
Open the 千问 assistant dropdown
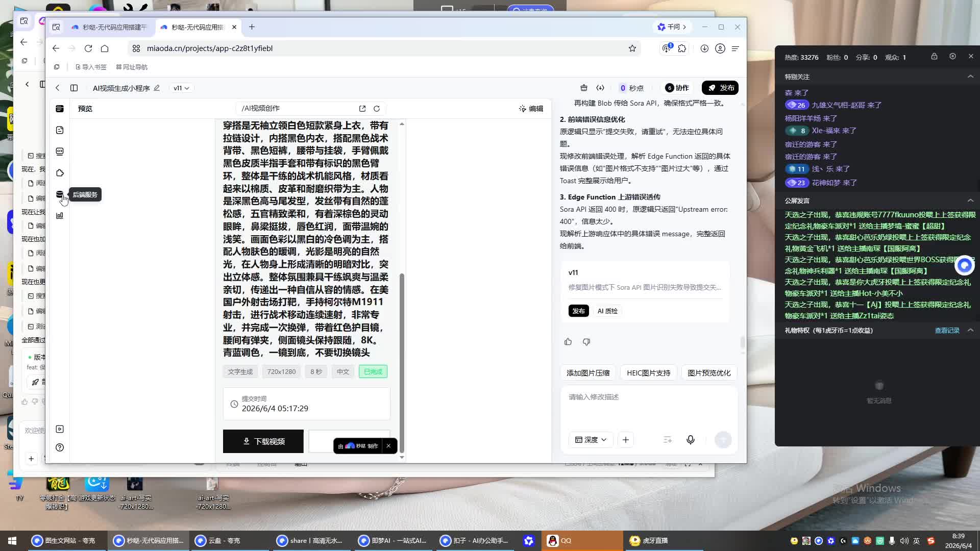(x=672, y=27)
